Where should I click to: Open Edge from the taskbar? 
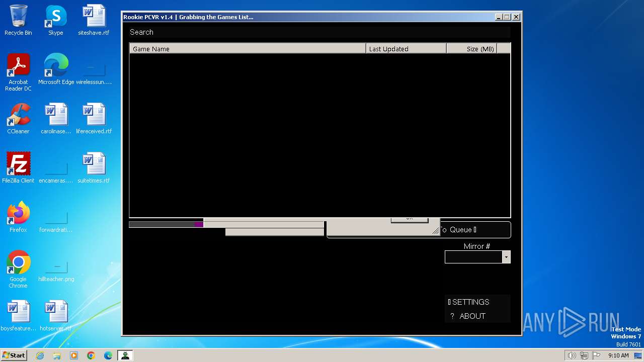[108, 355]
